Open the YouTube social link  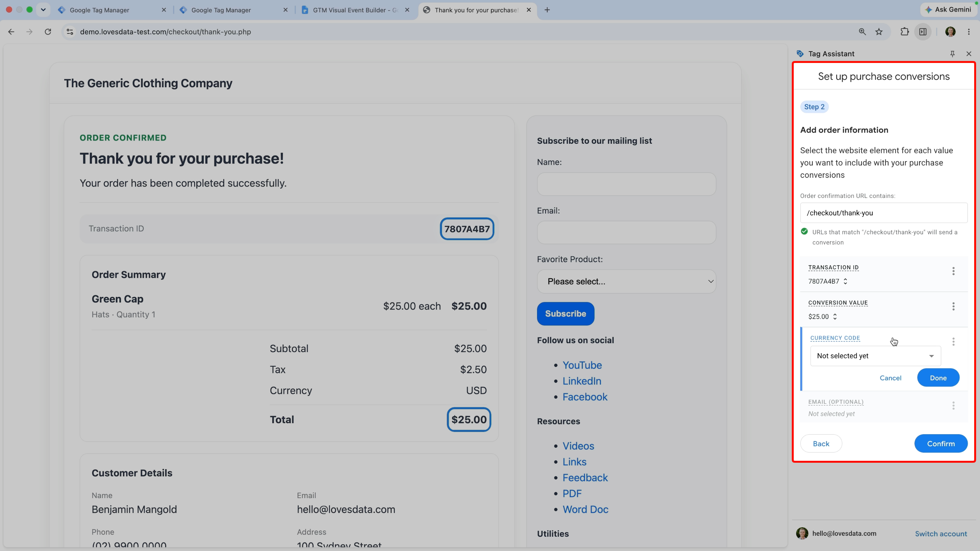coord(582,365)
